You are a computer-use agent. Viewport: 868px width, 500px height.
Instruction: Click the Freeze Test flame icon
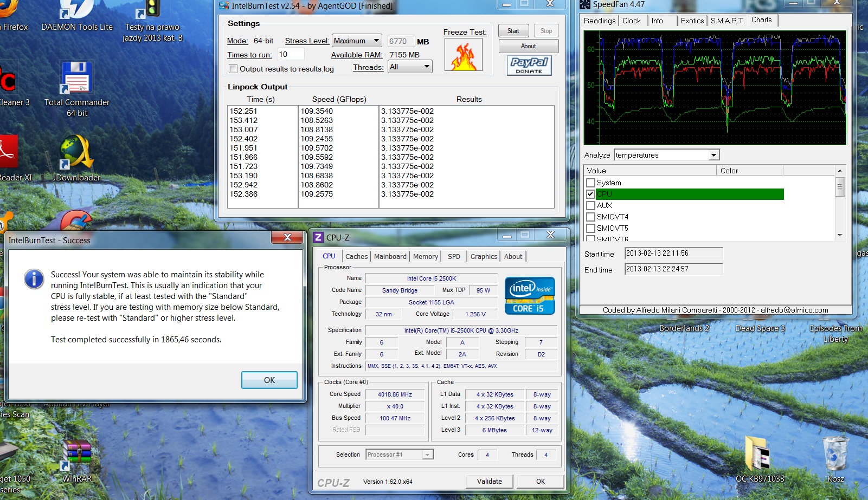[x=463, y=55]
